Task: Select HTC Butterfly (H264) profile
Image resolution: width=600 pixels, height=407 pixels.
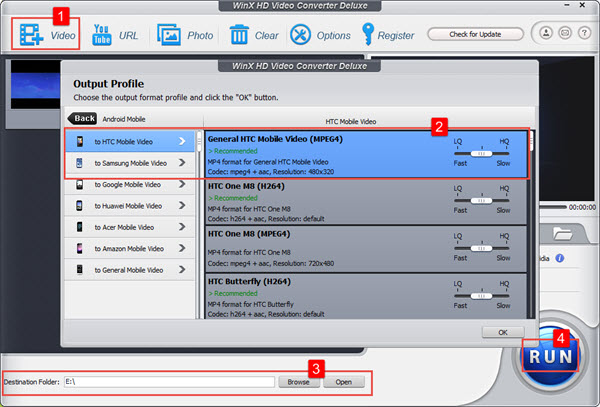Action: click(x=366, y=296)
